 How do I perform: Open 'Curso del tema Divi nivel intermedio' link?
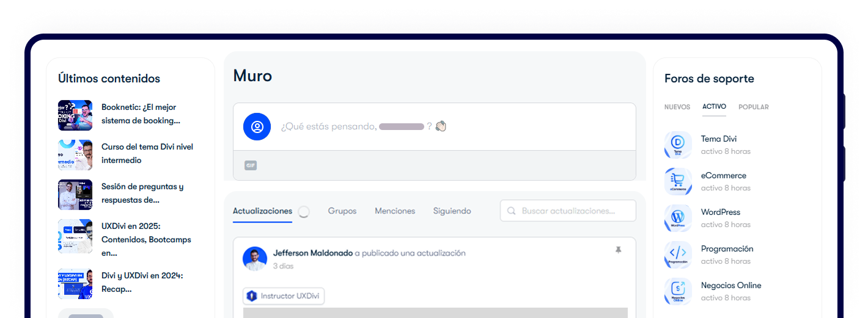click(x=147, y=154)
